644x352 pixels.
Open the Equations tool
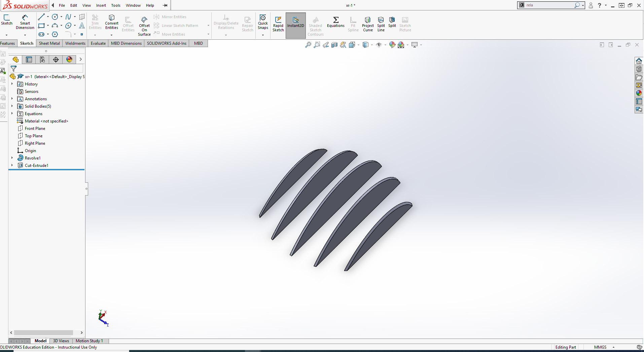336,22
